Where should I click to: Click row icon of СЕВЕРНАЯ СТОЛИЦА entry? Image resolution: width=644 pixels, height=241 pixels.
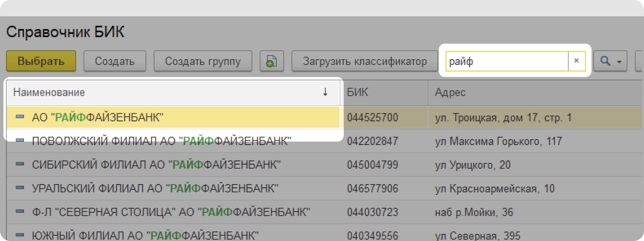coord(20,212)
